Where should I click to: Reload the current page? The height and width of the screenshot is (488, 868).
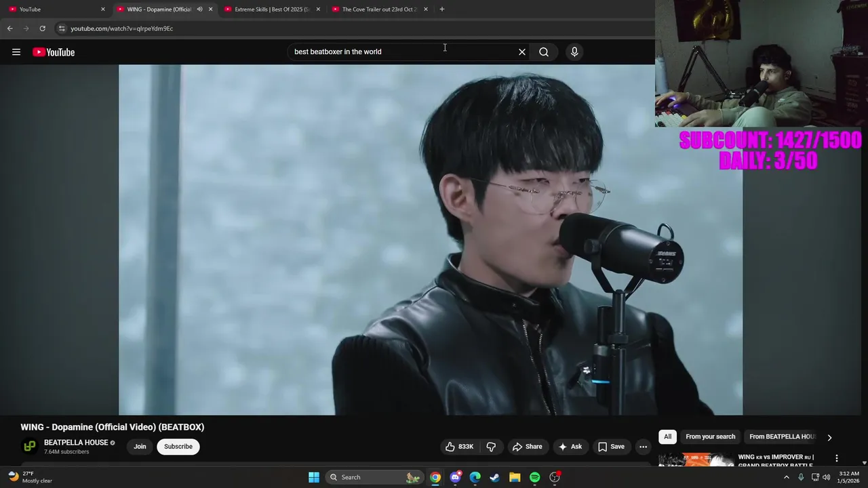point(42,28)
